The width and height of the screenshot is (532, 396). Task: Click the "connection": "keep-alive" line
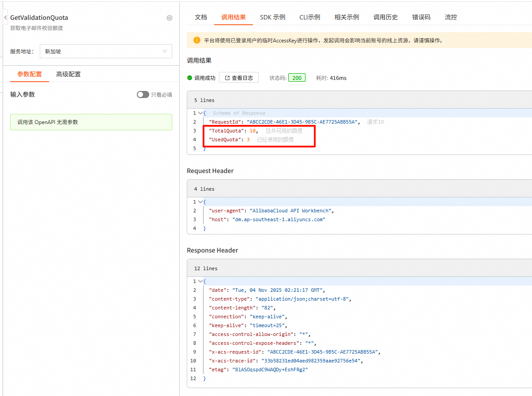248,317
